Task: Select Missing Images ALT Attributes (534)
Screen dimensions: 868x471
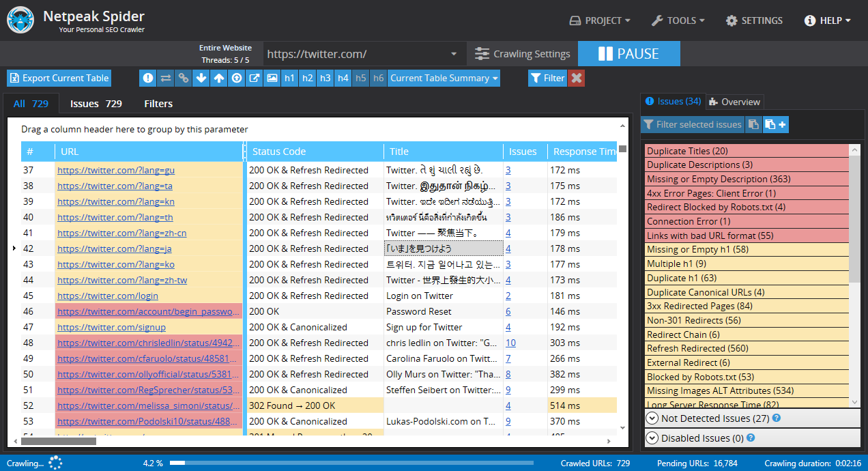Action: click(747, 390)
